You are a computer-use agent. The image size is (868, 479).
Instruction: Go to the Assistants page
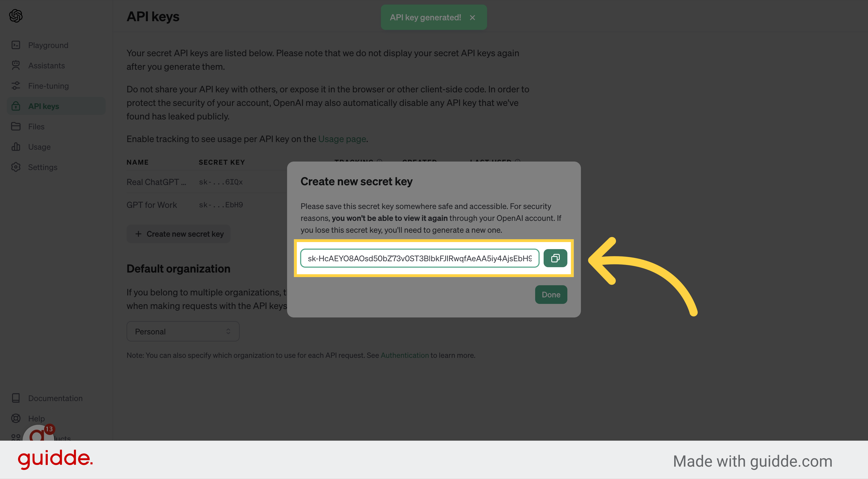[x=47, y=65]
